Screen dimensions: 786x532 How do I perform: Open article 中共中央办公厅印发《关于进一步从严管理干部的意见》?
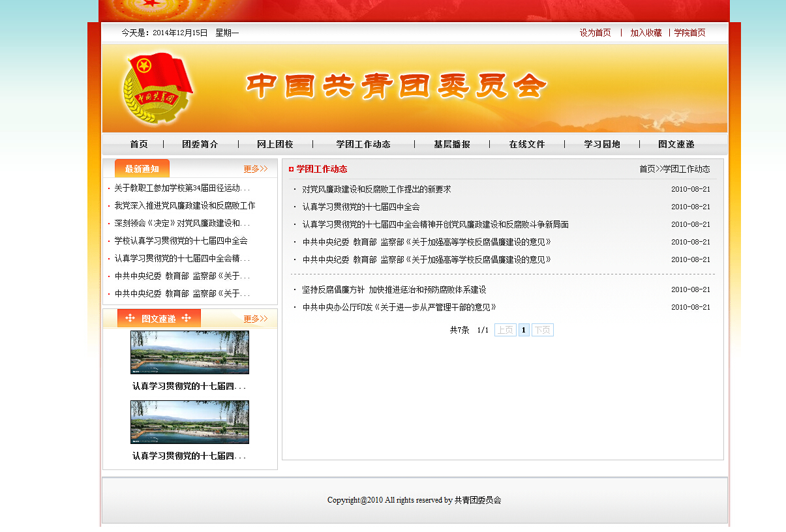click(x=399, y=307)
